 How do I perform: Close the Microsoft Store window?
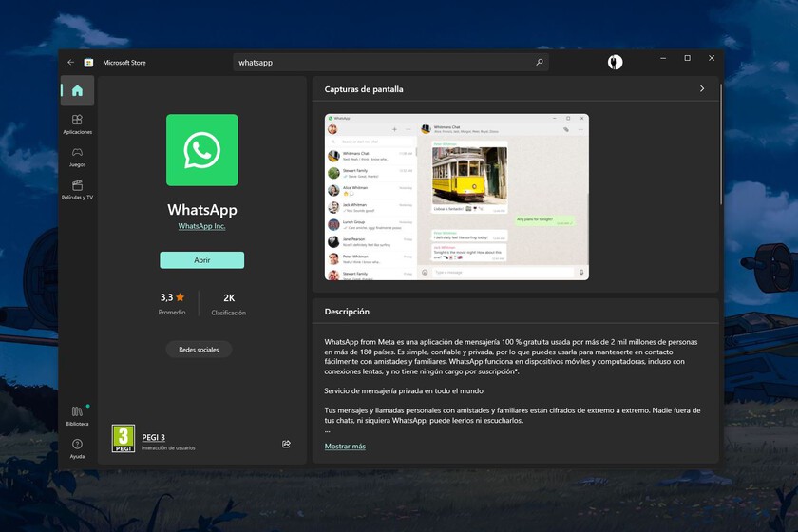point(712,58)
